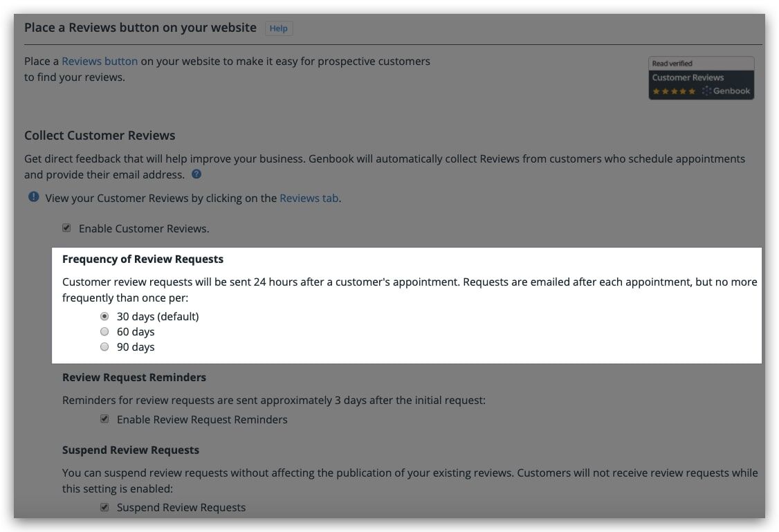Select the 30 days (default) radio button
This screenshot has height=532, width=779.
(104, 316)
